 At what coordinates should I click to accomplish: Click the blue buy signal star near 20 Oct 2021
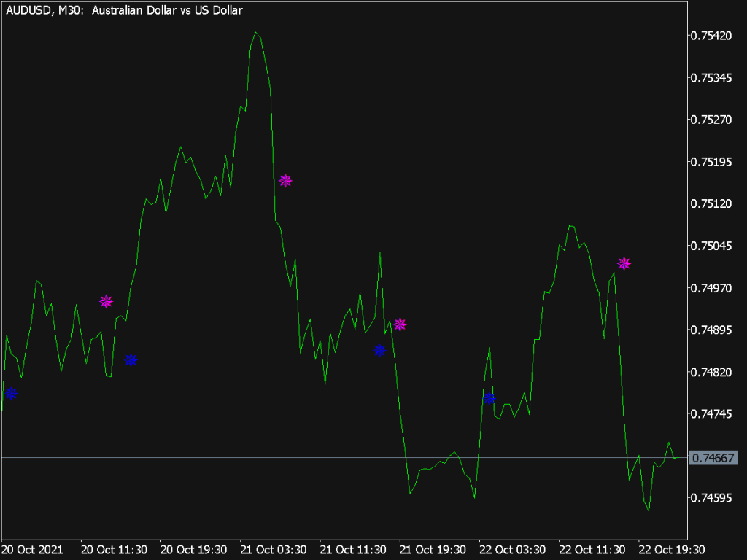11,394
